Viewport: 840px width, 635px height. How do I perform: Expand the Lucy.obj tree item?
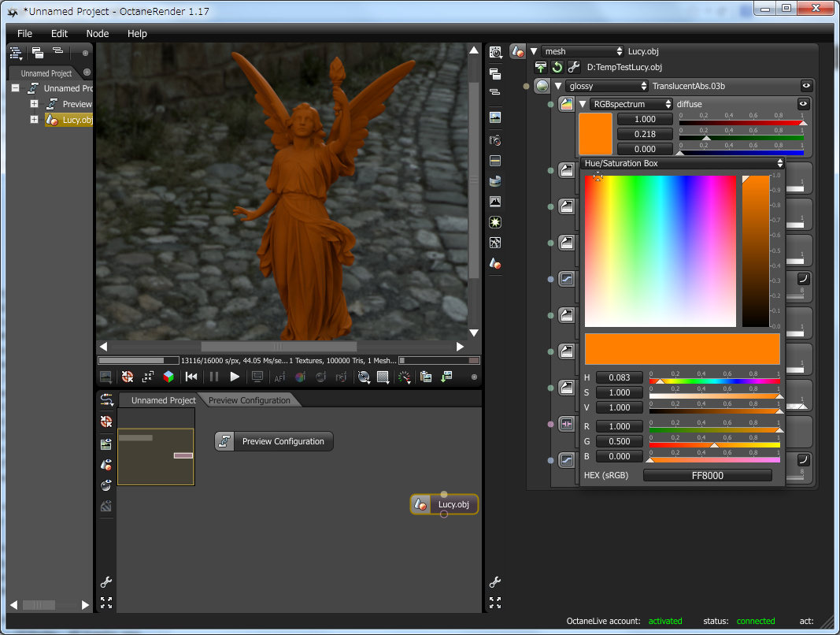[35, 119]
